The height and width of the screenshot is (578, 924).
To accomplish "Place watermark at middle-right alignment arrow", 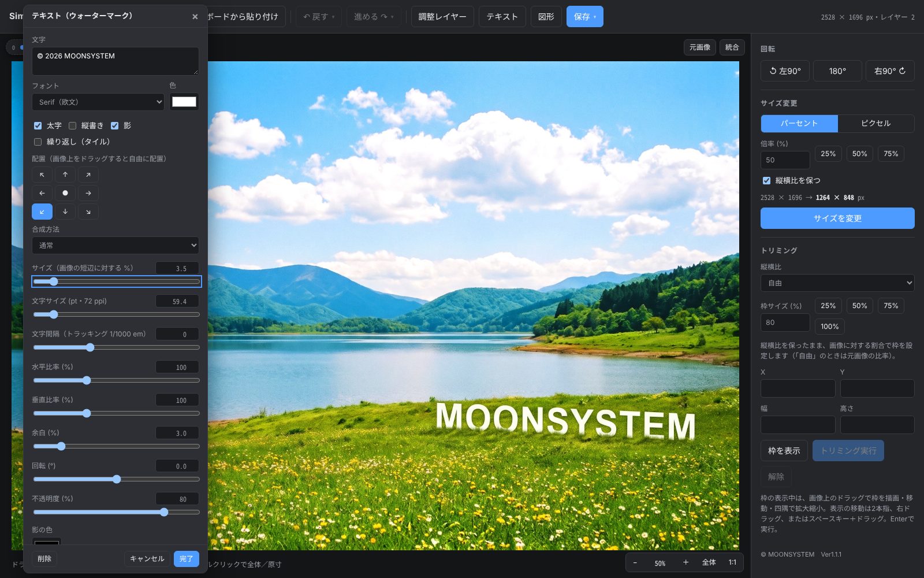I will [x=88, y=193].
